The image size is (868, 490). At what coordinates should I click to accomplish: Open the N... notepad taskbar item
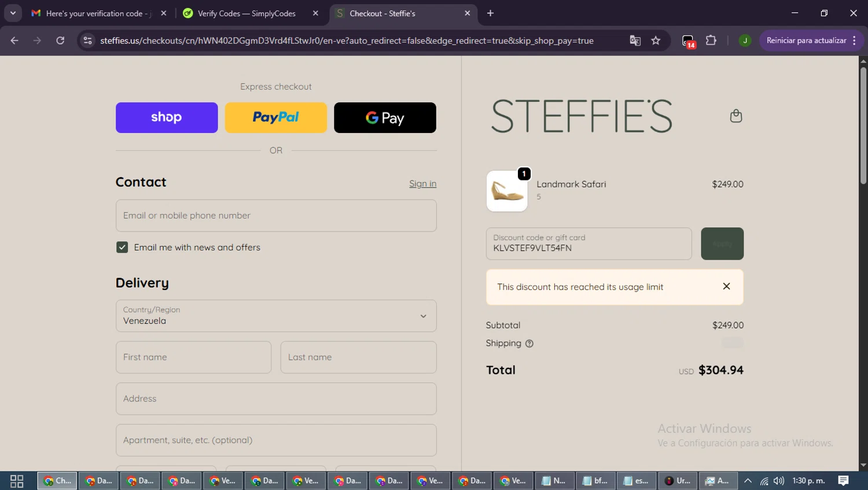(x=554, y=481)
